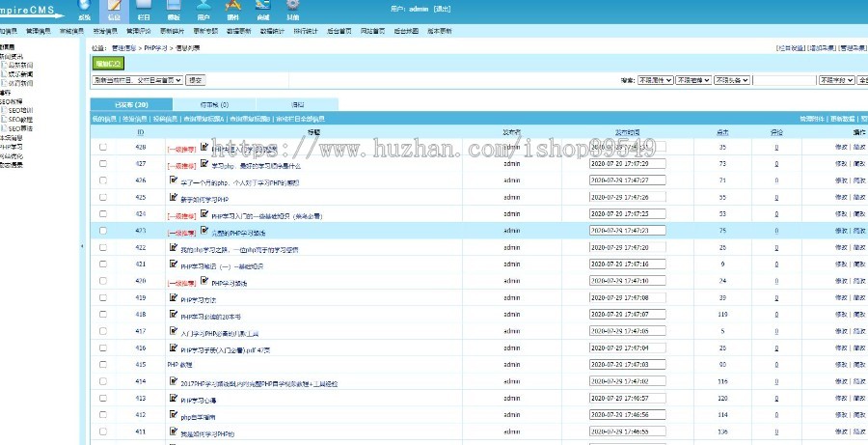This screenshot has width=868, height=445.
Task: Tick the checkbox for row ID 420
Action: 103,280
